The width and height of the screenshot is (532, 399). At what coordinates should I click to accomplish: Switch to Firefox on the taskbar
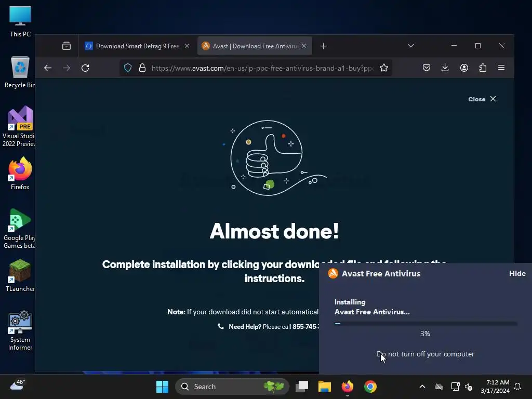coord(348,387)
